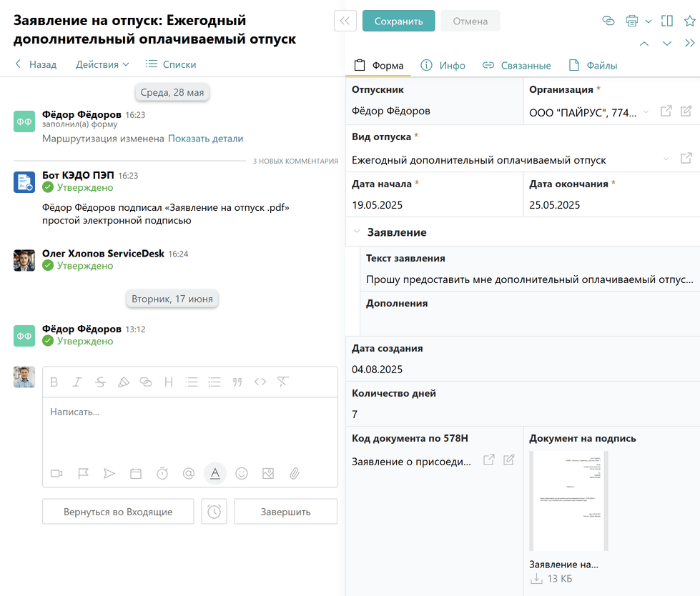Collapse the Заявление section
The image size is (700, 596).
357,232
